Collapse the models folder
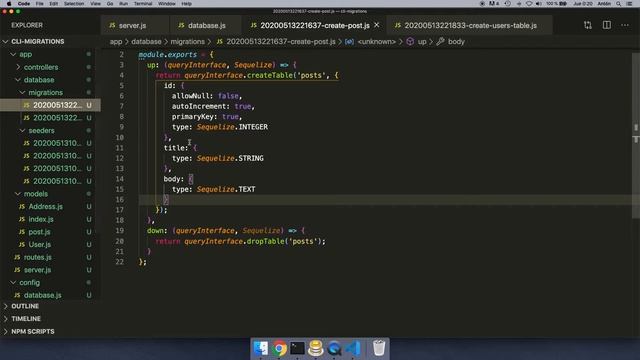Screen dimensions: 640x360 50,193
